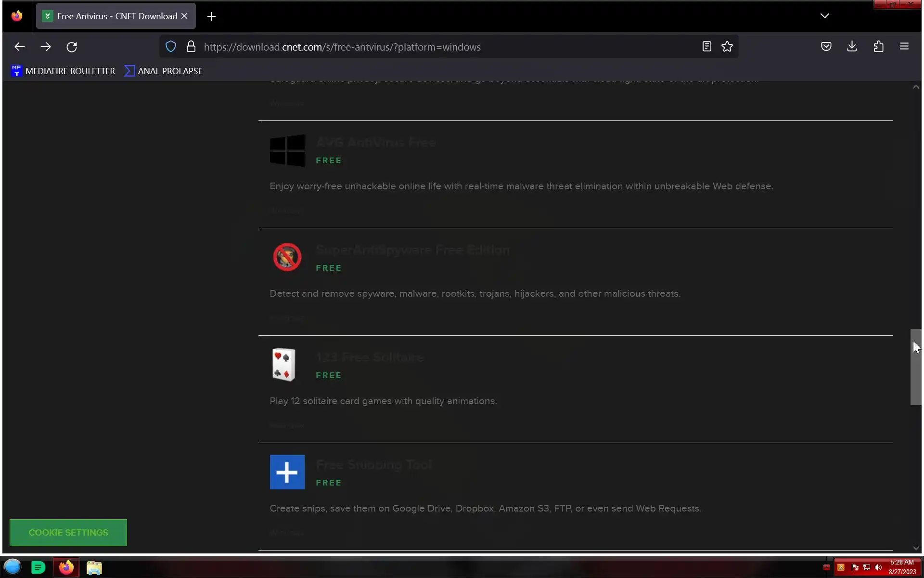Reload the current page
The width and height of the screenshot is (924, 578).
click(72, 47)
